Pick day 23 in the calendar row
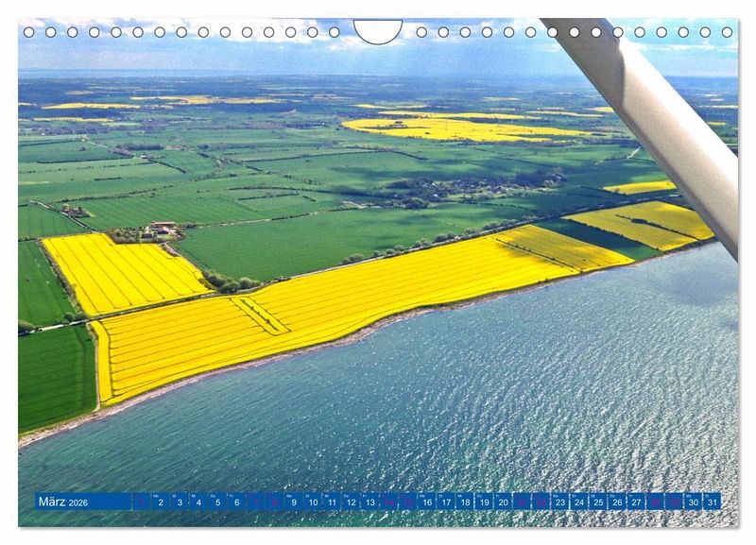The width and height of the screenshot is (756, 545). click(x=559, y=502)
